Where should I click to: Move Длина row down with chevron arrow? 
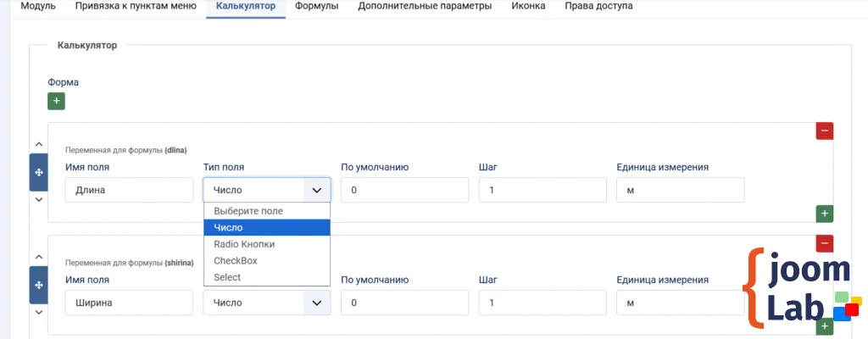[39, 199]
